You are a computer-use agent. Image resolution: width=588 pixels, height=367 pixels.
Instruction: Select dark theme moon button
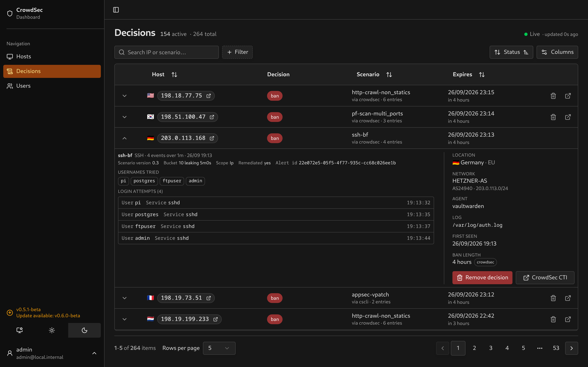[84, 330]
